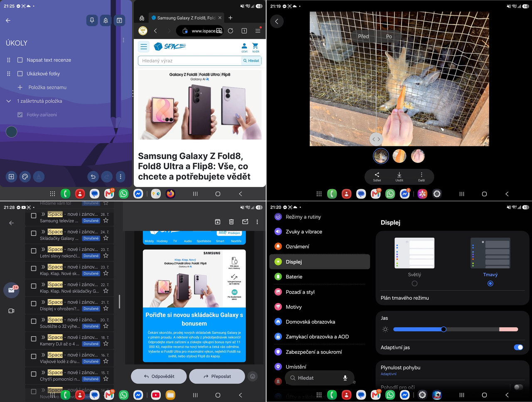Pin the ÚKOLY note with pin icon
532x402 pixels.
tap(92, 20)
